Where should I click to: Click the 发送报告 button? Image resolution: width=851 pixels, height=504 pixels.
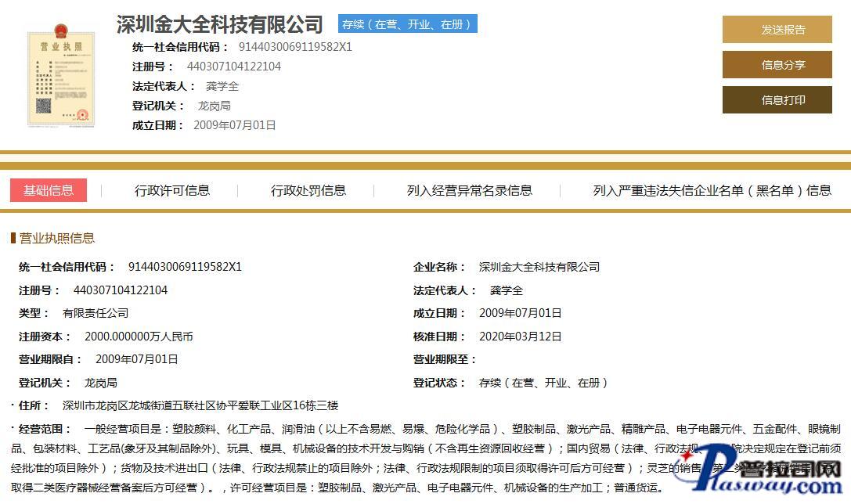tap(777, 30)
